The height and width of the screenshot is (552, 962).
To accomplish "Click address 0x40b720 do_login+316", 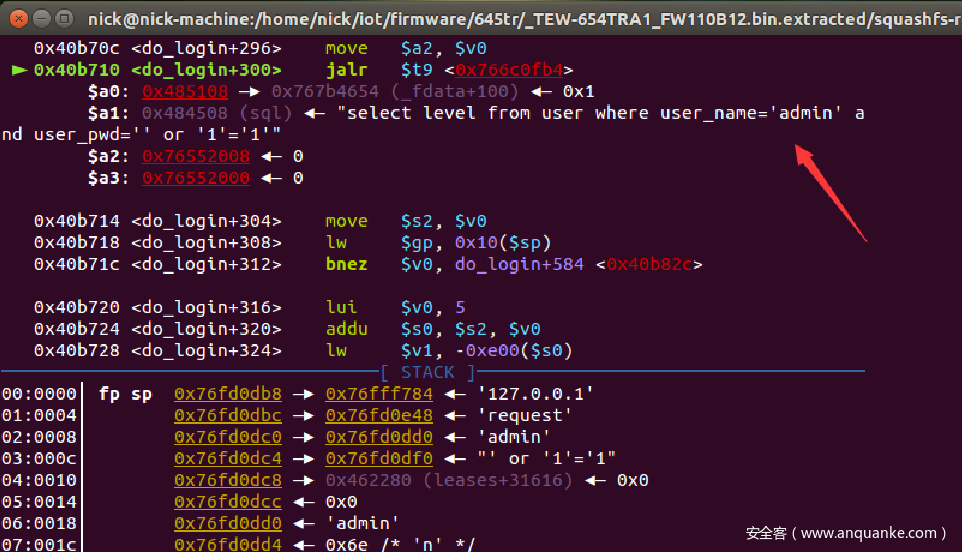I will point(158,307).
